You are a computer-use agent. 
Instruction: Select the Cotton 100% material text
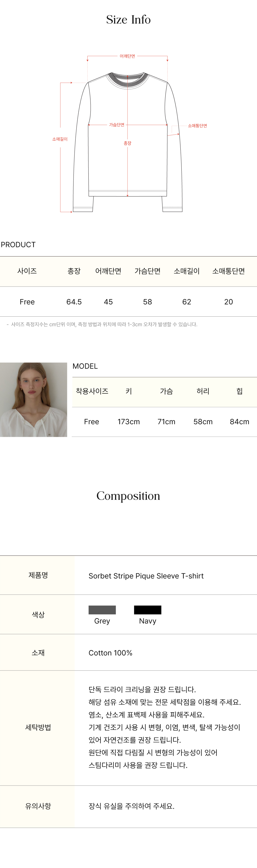click(x=110, y=653)
